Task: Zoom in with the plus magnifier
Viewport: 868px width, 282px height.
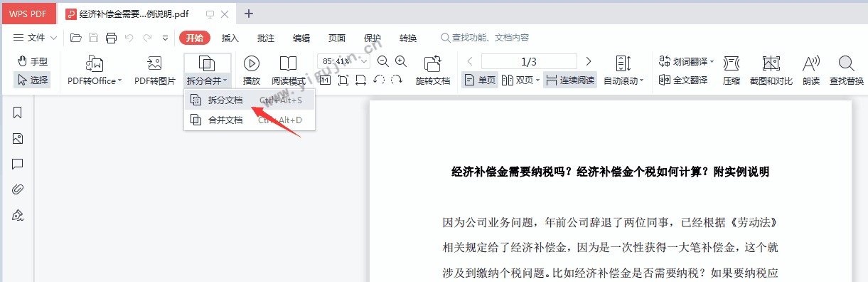Action: [401, 62]
